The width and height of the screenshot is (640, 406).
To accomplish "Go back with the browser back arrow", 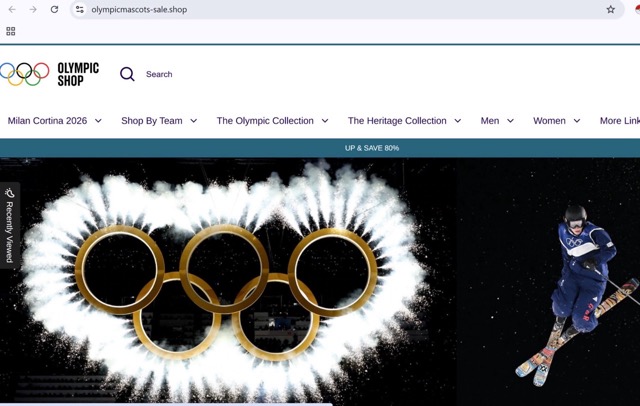I will point(12,9).
